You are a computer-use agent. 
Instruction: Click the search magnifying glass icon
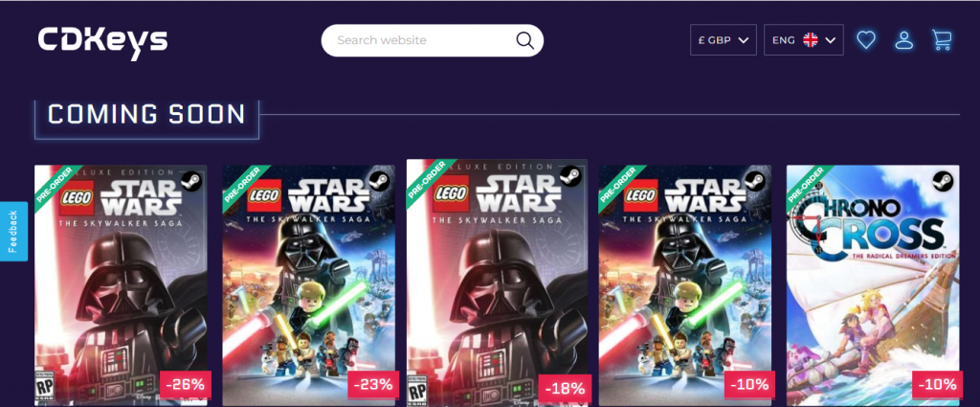(524, 40)
